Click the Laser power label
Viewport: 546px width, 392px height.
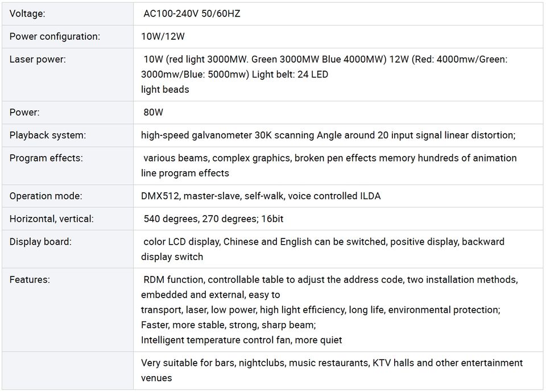point(38,59)
